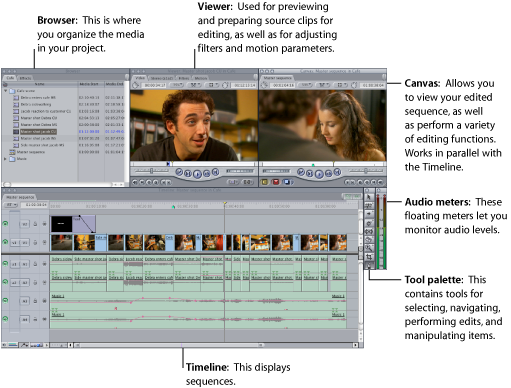Select the Crop tool in Tool palette
The width and height of the screenshot is (511, 388).
pyautogui.click(x=369, y=257)
